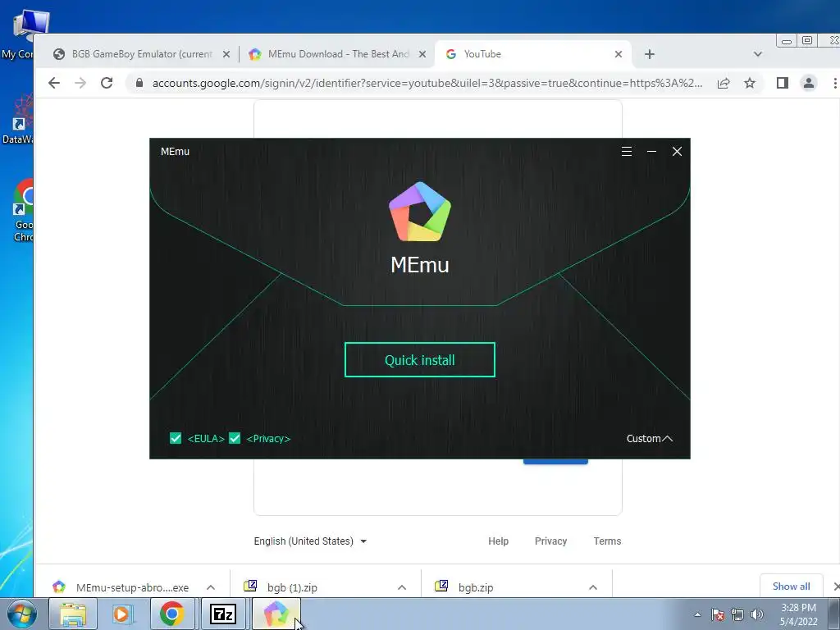Close the YouTube tab

point(619,54)
